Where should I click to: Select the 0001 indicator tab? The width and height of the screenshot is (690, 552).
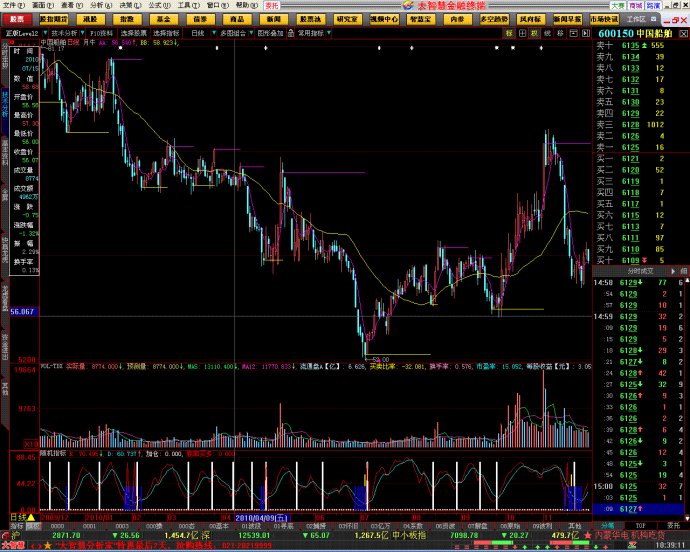point(89,526)
